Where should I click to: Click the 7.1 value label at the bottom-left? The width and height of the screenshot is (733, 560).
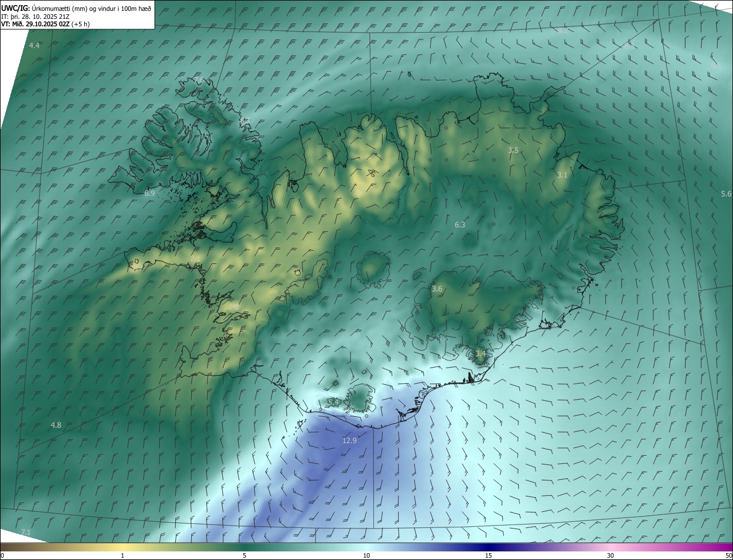click(25, 533)
